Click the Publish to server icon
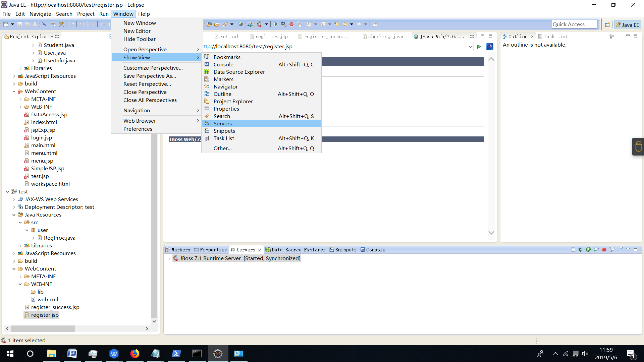The image size is (644, 362). 611,250
